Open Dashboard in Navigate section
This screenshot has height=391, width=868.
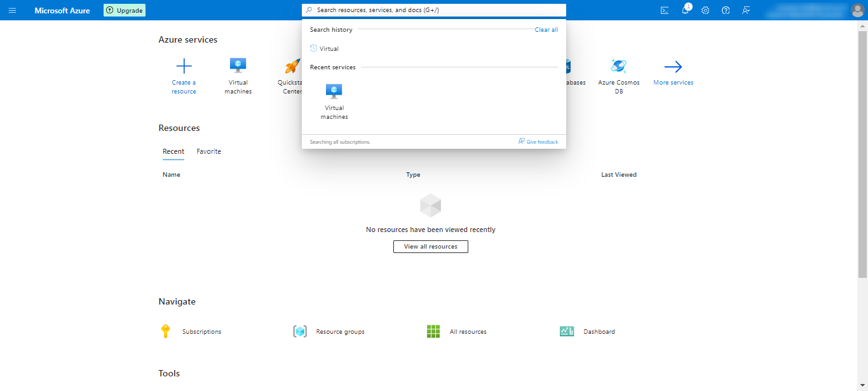pyautogui.click(x=587, y=331)
